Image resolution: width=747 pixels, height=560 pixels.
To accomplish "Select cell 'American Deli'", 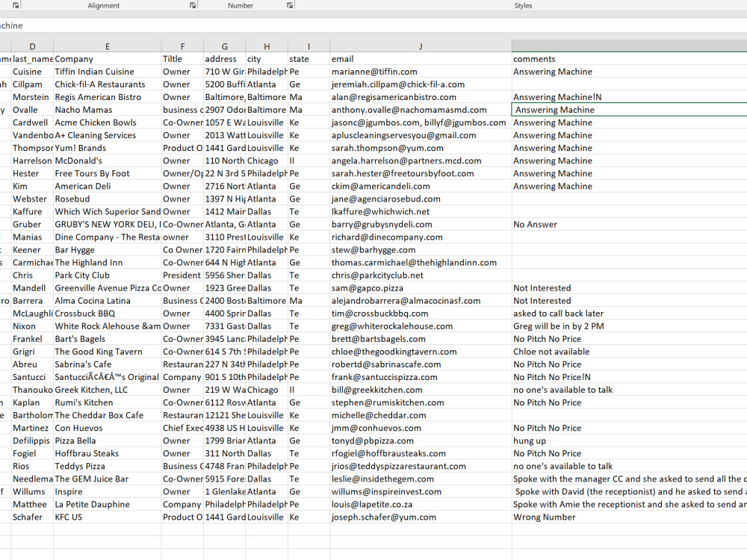I will (x=108, y=187).
